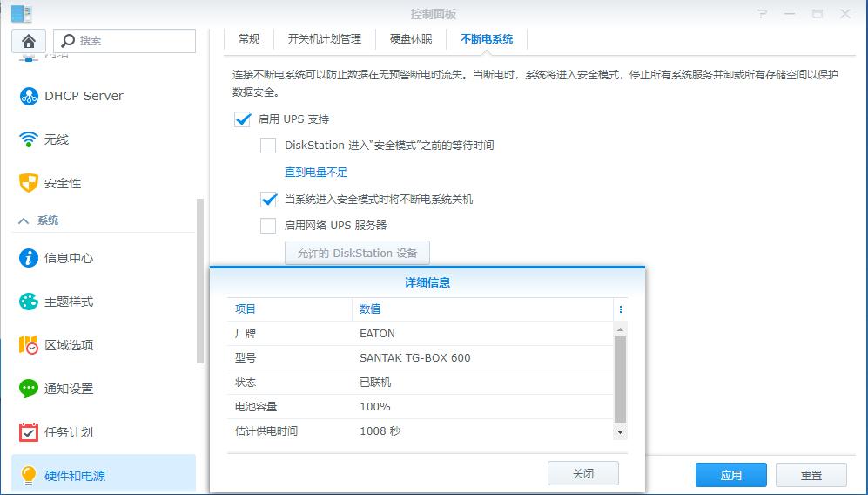Select the SANTAK TG-BOX 600 model row
Image resolution: width=868 pixels, height=495 pixels.
421,358
